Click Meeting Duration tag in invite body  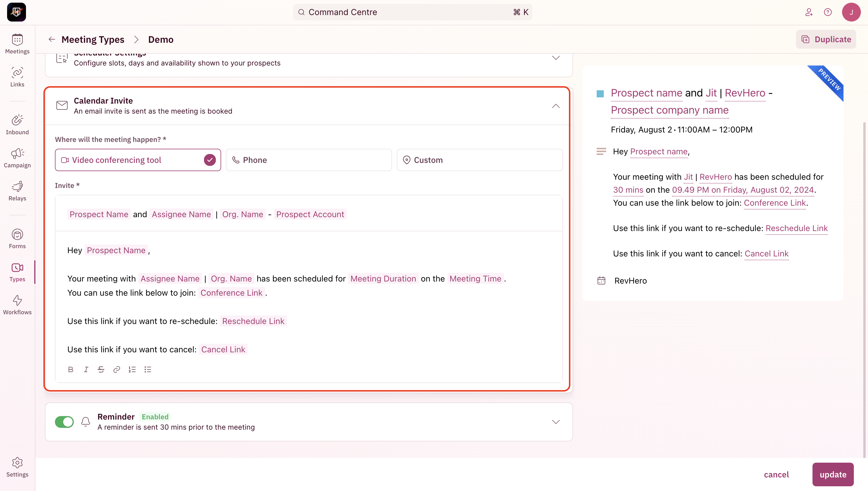pyautogui.click(x=383, y=279)
